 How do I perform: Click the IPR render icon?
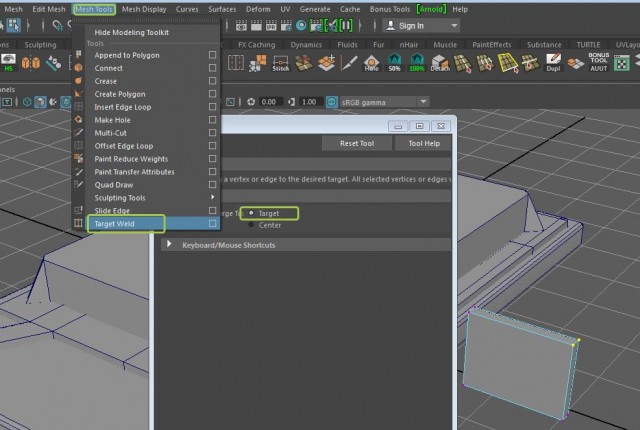pos(271,26)
